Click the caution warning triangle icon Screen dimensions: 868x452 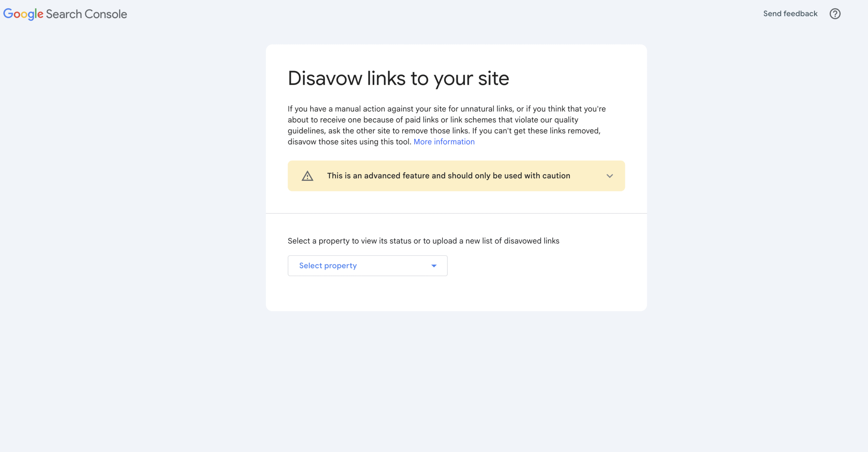click(308, 176)
